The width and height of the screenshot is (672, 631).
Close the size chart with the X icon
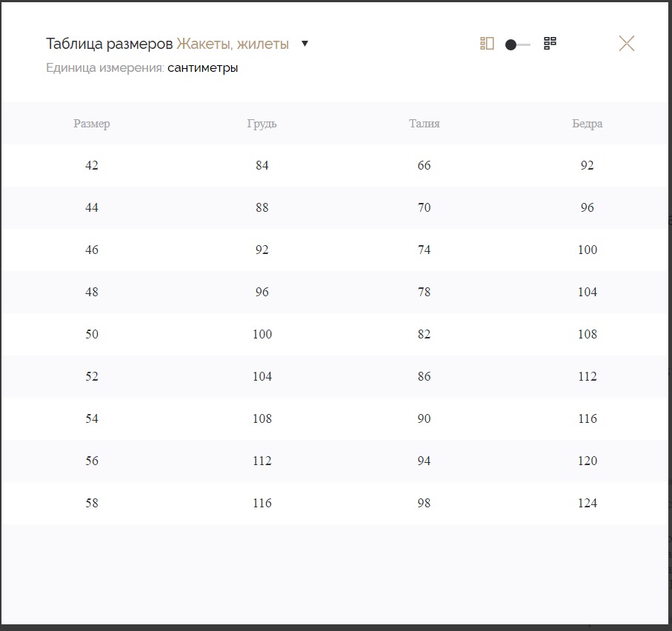coord(627,44)
